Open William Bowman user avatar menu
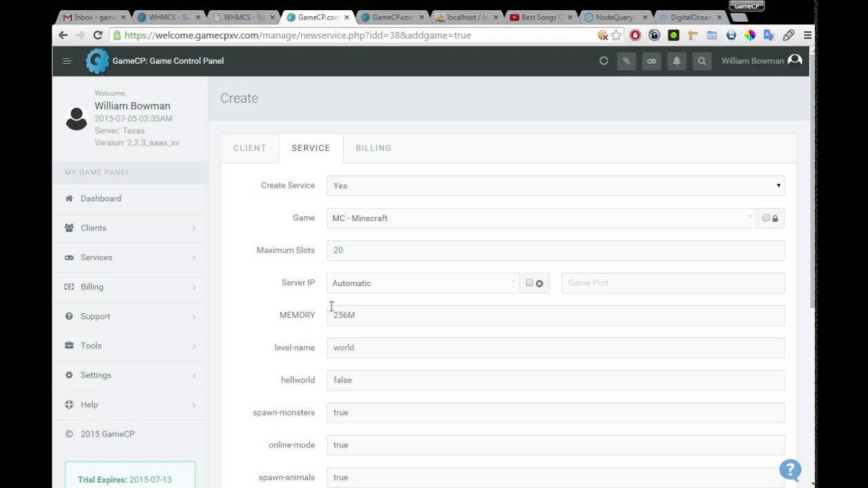 point(795,61)
